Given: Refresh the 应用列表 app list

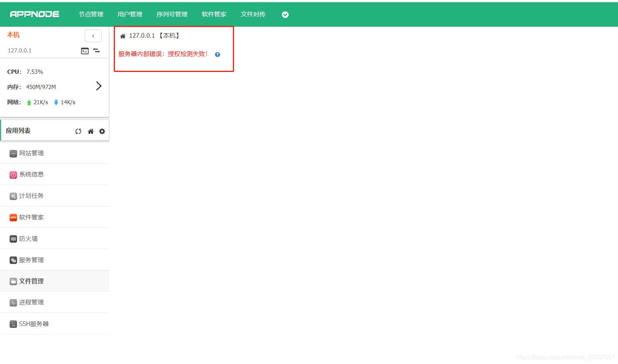Looking at the screenshot, I should [78, 131].
